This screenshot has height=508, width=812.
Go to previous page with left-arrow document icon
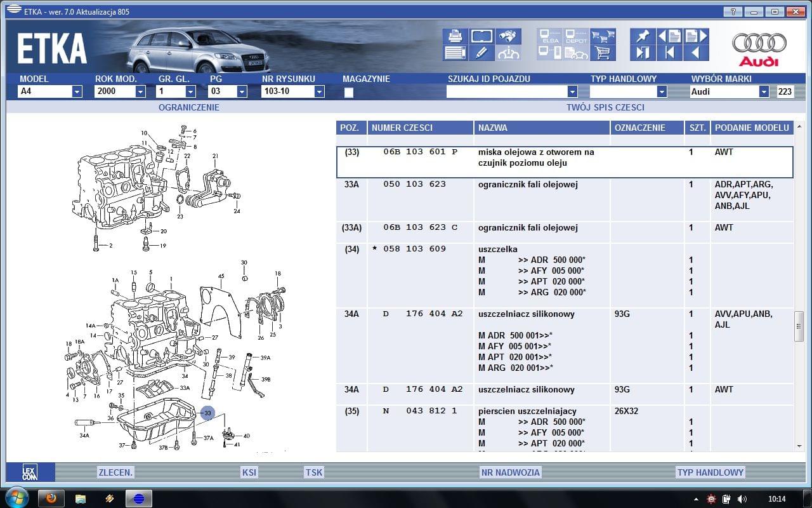[x=669, y=36]
